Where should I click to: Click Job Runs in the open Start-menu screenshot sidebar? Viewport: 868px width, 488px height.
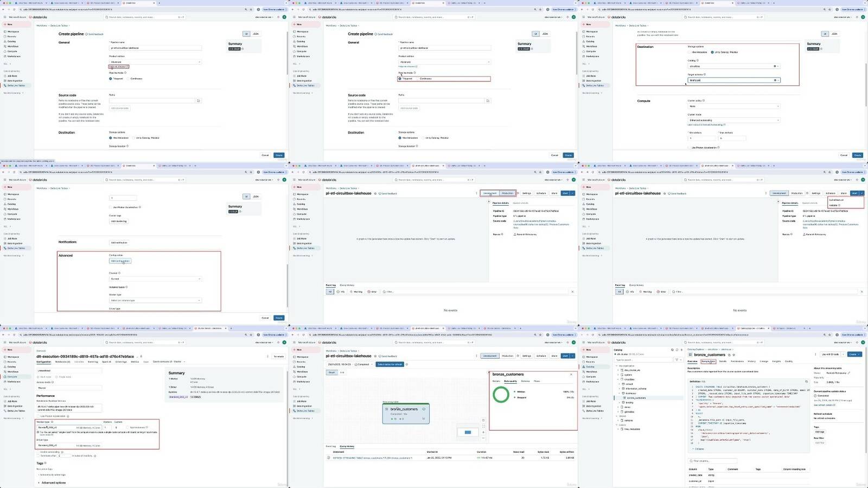click(x=591, y=239)
